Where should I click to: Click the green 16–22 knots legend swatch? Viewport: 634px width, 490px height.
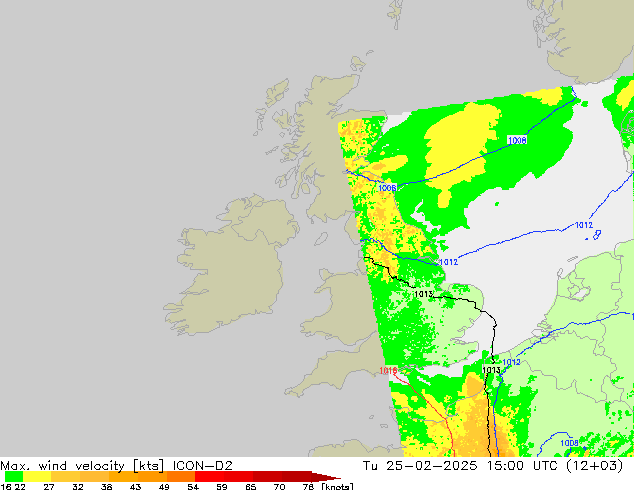(x=14, y=476)
